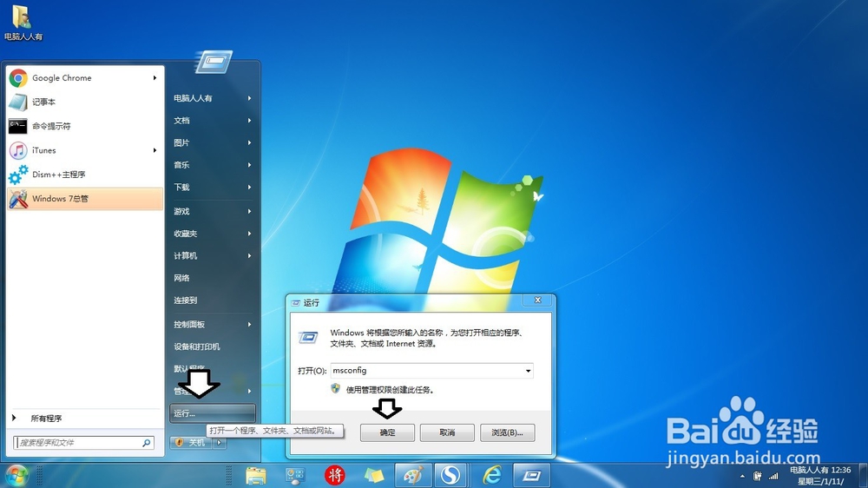Click 确定 (OK) in Run dialog
868x488 pixels.
[x=387, y=432]
